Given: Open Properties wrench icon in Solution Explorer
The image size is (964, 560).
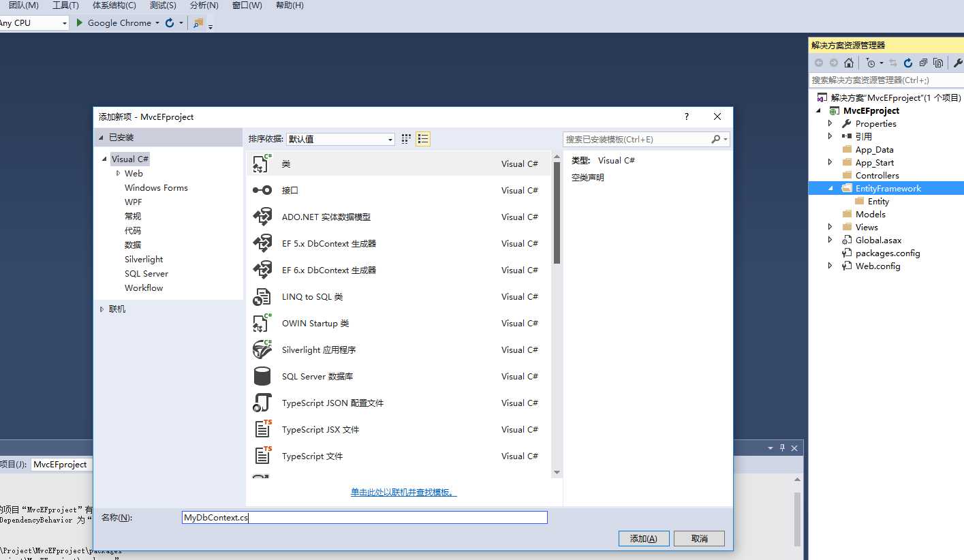Looking at the screenshot, I should [x=958, y=63].
